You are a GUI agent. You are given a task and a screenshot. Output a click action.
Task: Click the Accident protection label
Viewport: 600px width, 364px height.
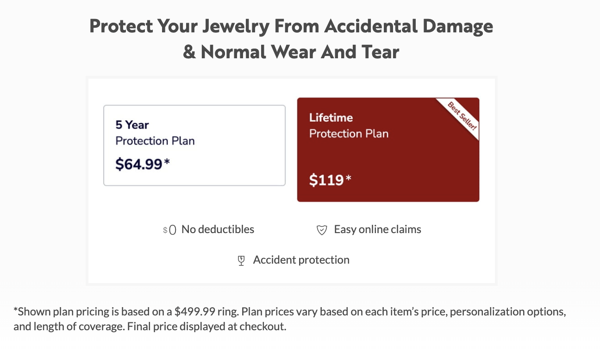[x=301, y=260]
